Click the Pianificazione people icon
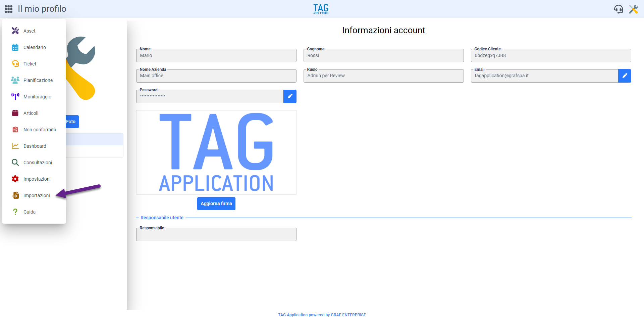This screenshot has width=644, height=320. [15, 80]
